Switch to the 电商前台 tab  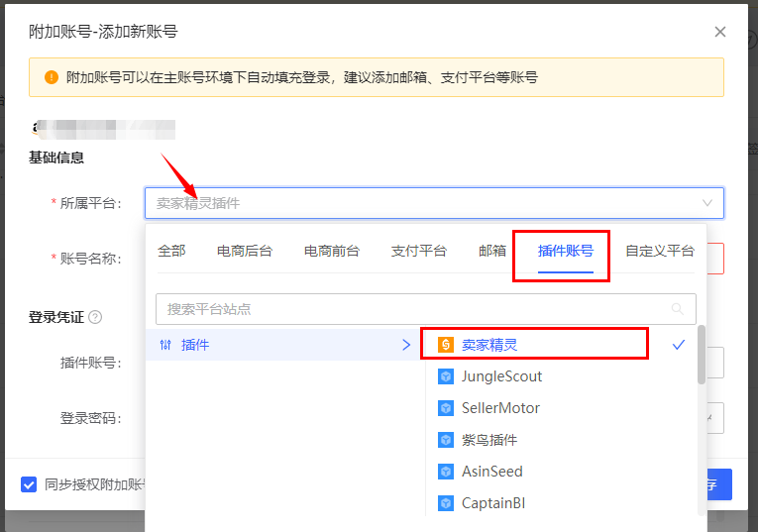[332, 251]
